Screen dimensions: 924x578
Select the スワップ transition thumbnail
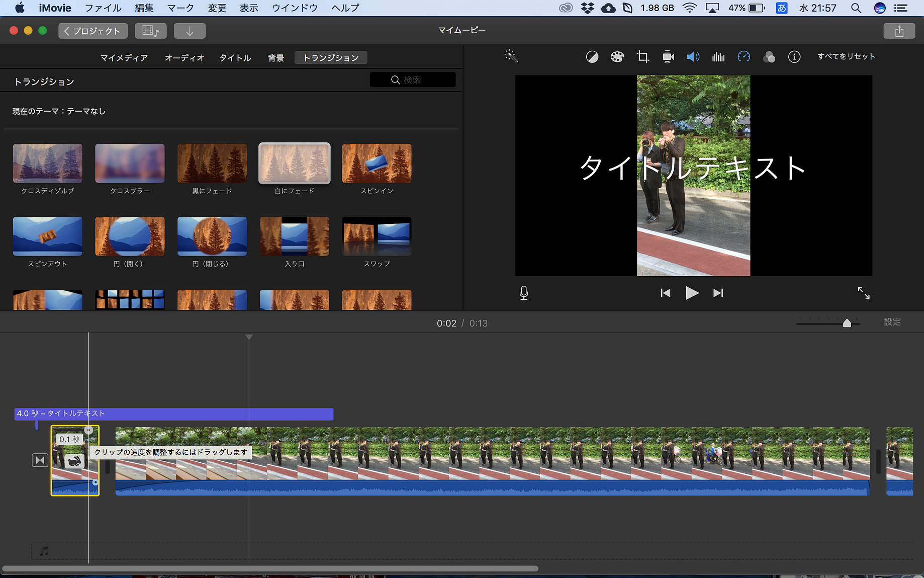[x=377, y=236]
